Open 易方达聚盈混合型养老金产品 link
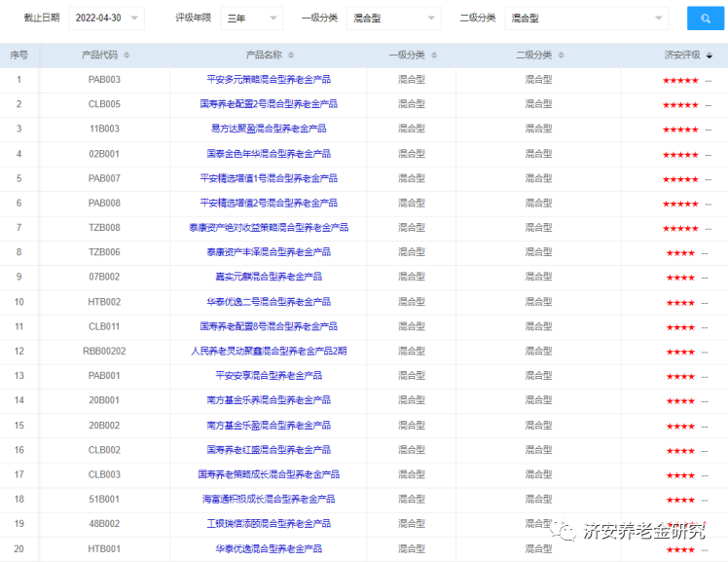Viewport: 728px width, 562px height. 269,129
